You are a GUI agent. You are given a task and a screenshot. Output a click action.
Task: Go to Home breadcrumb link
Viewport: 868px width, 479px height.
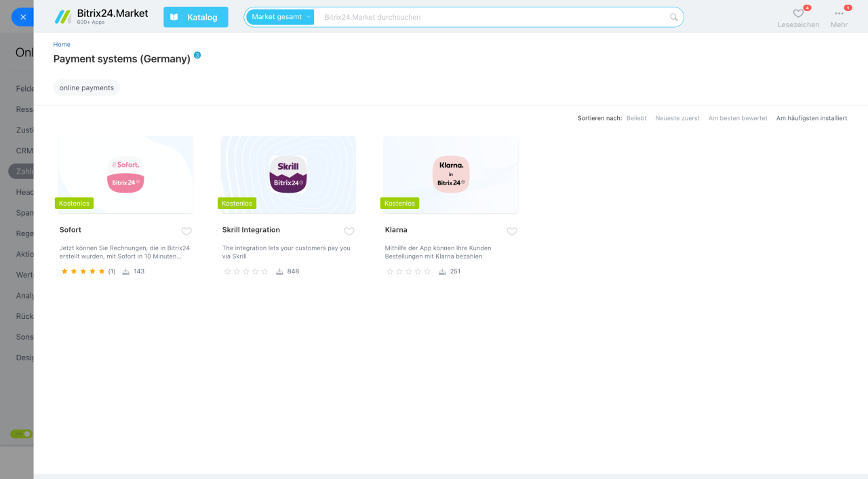click(x=62, y=45)
